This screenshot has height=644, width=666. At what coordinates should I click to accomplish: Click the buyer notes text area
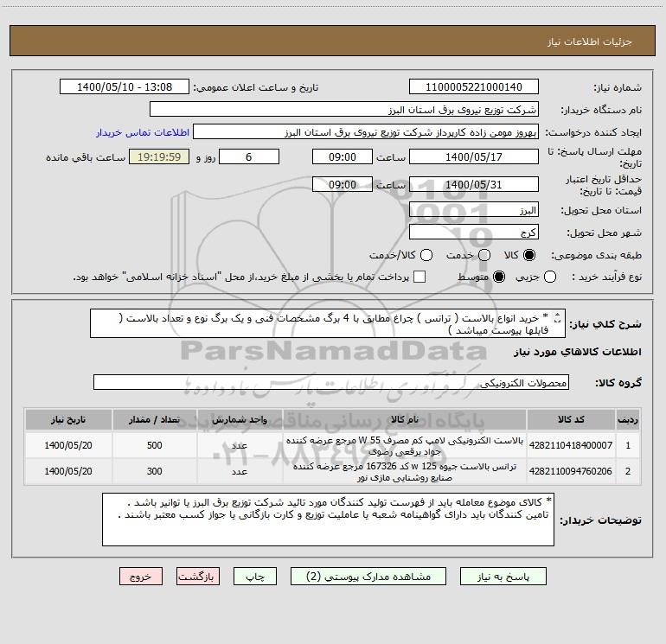[x=328, y=520]
